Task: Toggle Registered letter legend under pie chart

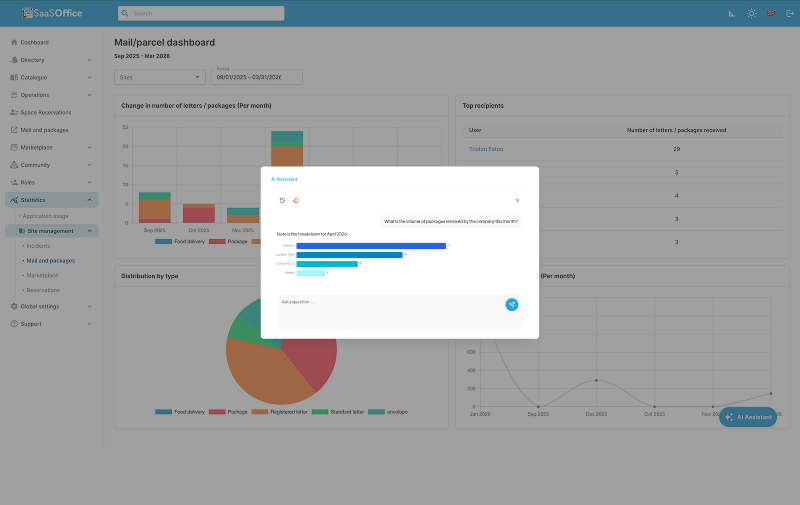Action: (280, 412)
